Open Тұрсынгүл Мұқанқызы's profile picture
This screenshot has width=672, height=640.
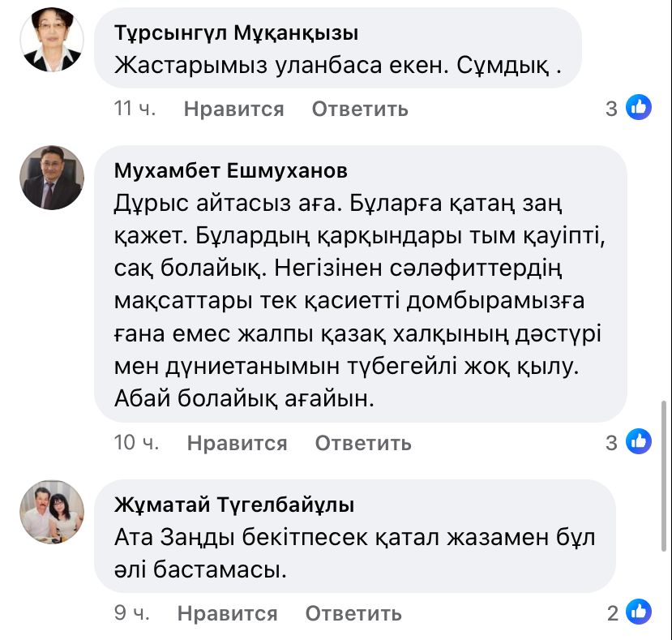[x=52, y=40]
